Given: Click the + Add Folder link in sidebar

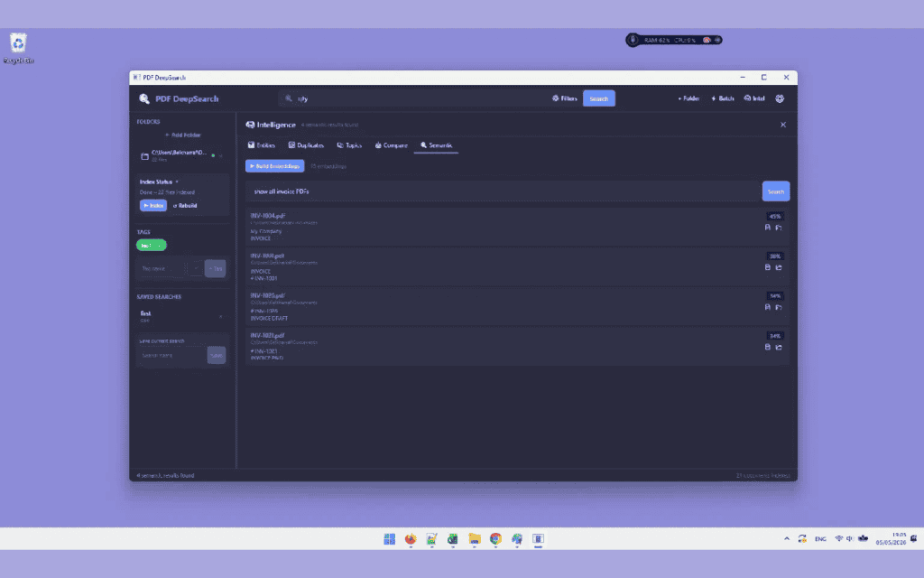Looking at the screenshot, I should tap(182, 135).
